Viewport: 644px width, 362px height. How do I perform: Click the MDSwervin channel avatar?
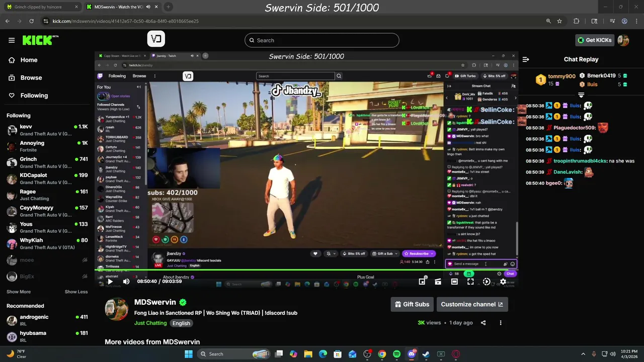117,309
